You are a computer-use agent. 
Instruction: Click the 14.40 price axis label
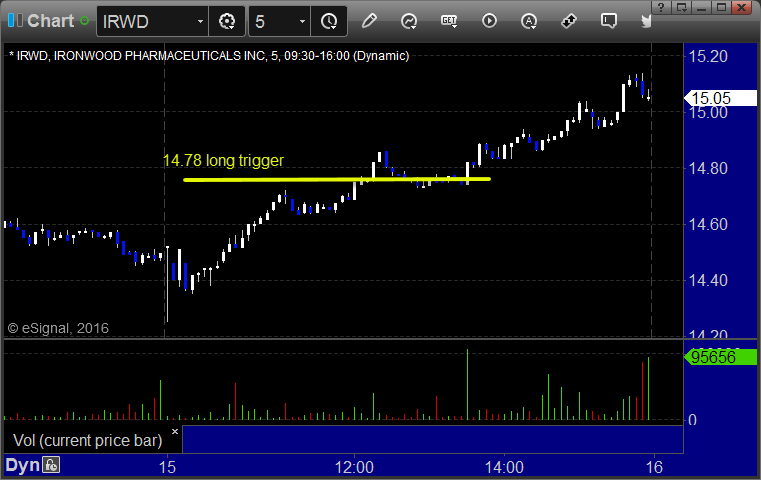709,280
